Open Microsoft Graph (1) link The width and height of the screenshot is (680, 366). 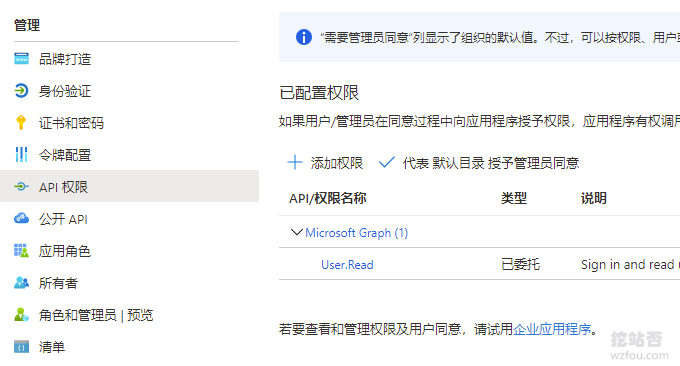(356, 233)
